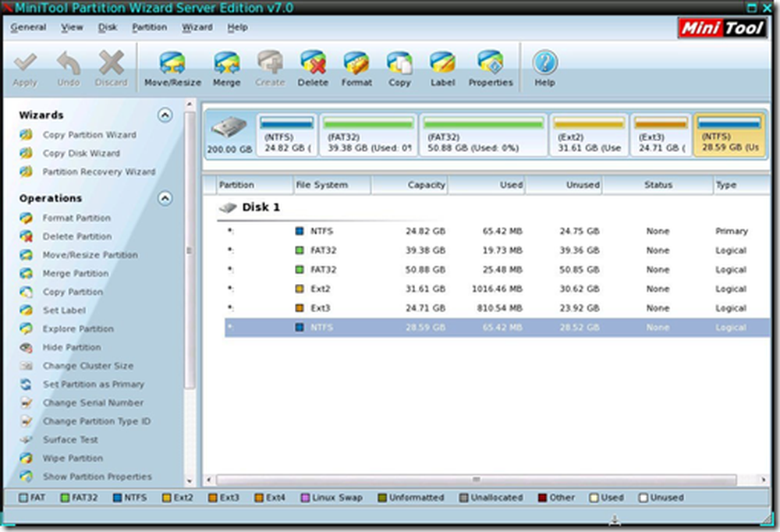
Task: Select the Ext2 31.61 GB partition row
Action: (x=497, y=289)
